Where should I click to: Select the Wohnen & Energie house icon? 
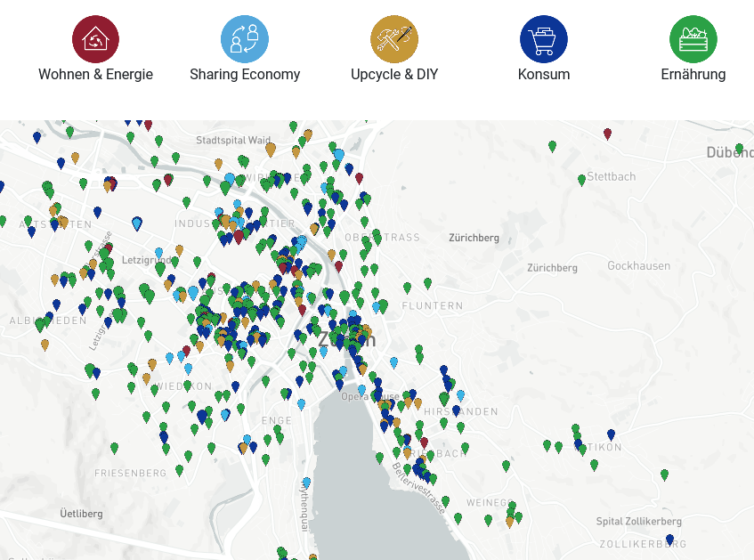click(95, 39)
